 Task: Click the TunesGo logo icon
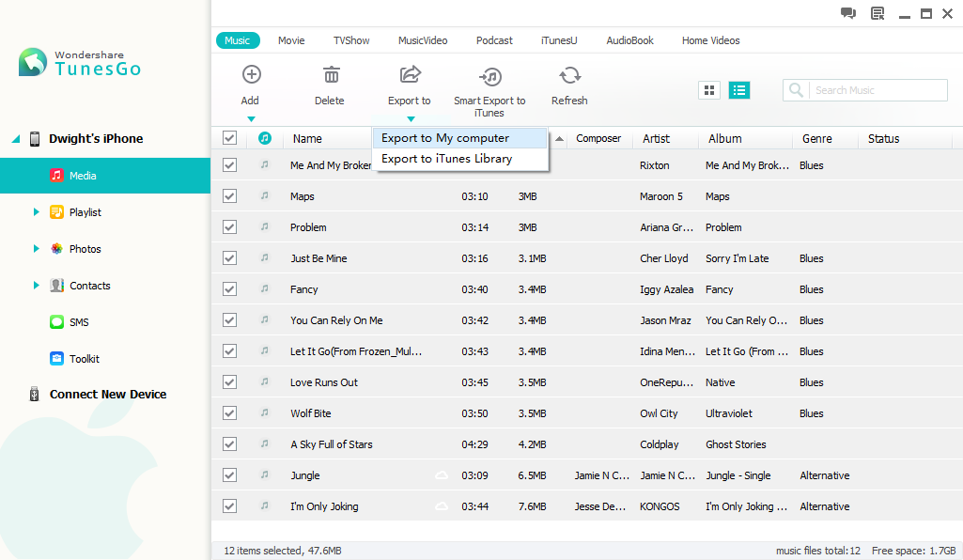pyautogui.click(x=33, y=62)
